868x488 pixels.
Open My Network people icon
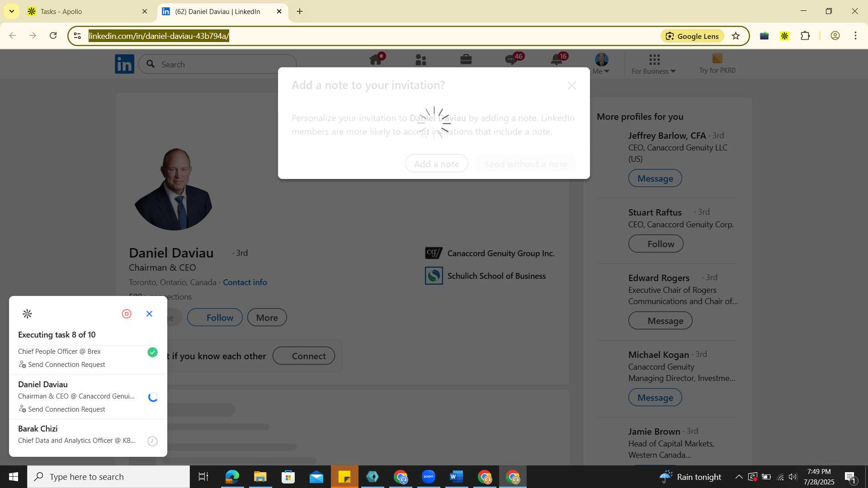[421, 60]
